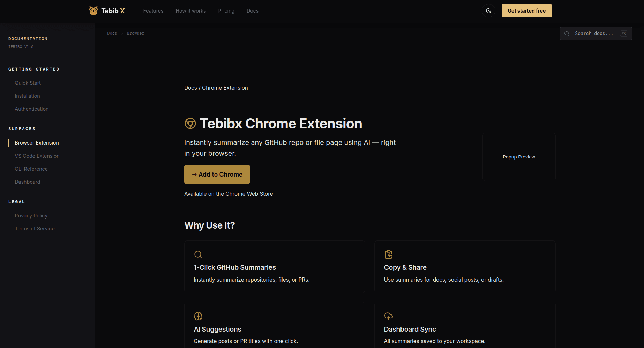
Task: Click the GETTING STARTED section heading
Action: [34, 69]
